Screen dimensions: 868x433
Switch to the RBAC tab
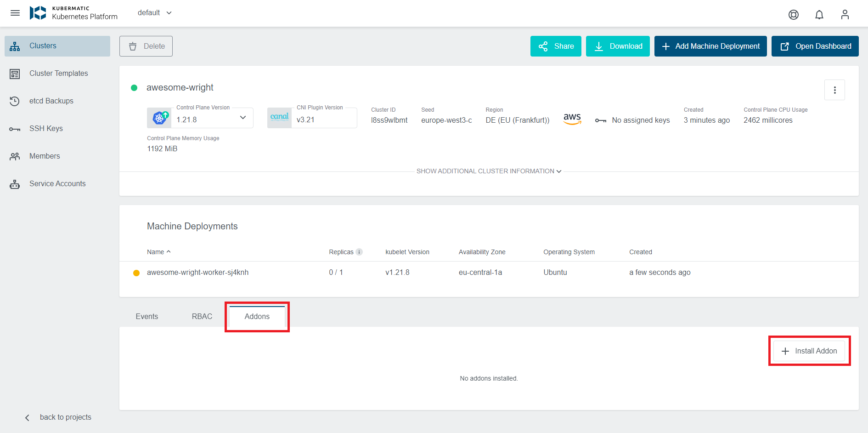[x=202, y=316]
